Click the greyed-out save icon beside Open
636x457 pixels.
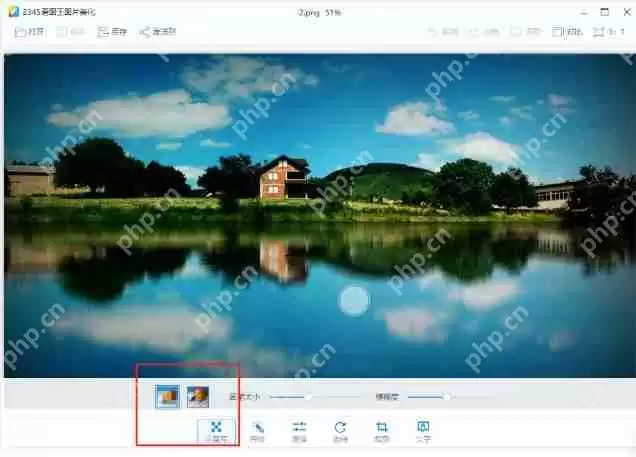pyautogui.click(x=70, y=32)
